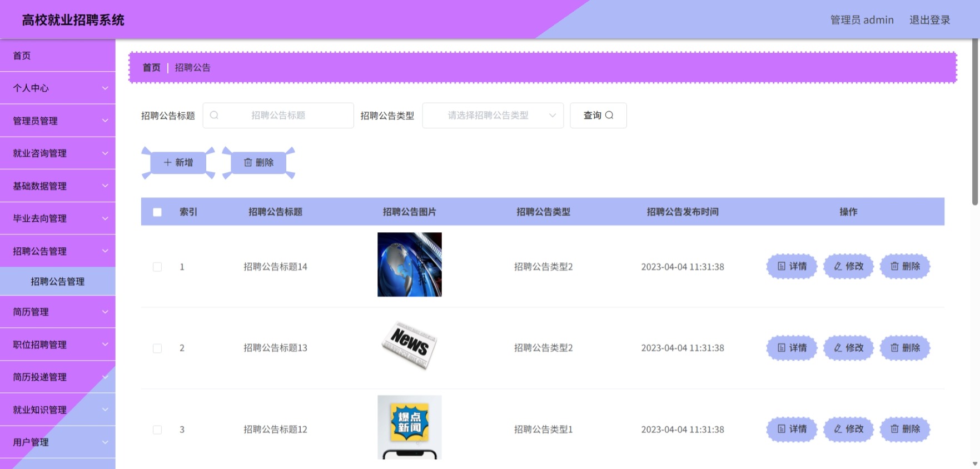Click 删除 trash icon for 招聘公告标题12
Viewport: 980px width, 469px height.
[894, 429]
